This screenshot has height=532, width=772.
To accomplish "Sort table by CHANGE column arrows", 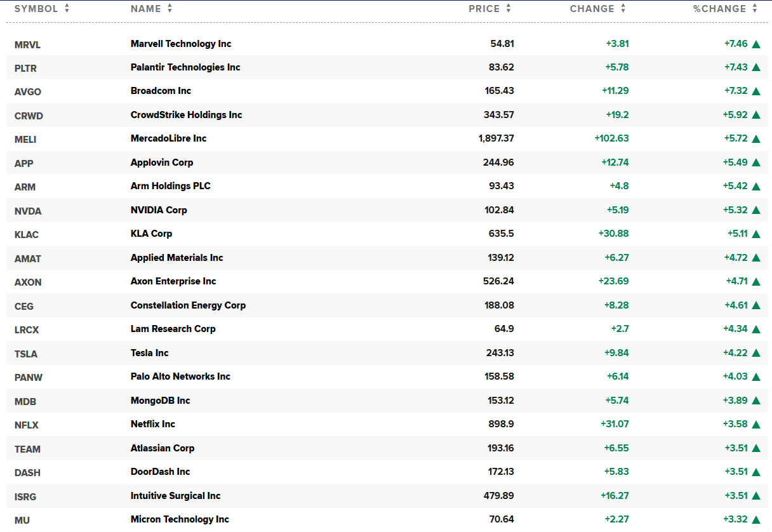I will [623, 9].
